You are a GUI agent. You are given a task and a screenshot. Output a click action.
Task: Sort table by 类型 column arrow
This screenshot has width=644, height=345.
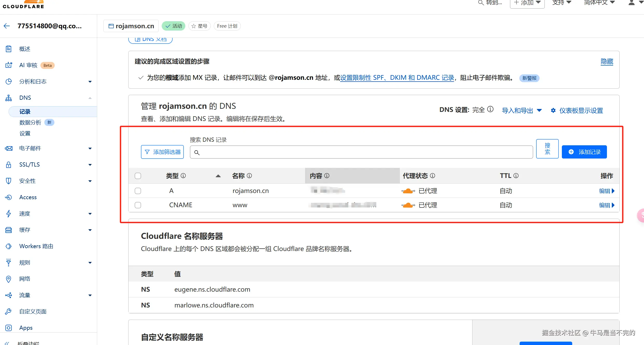[218, 176]
